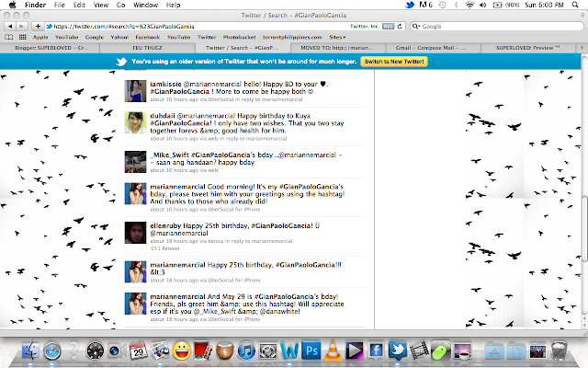This screenshot has height=368, width=588.
Task: Click @danawhite mention in last tweet
Action: pyautogui.click(x=279, y=311)
